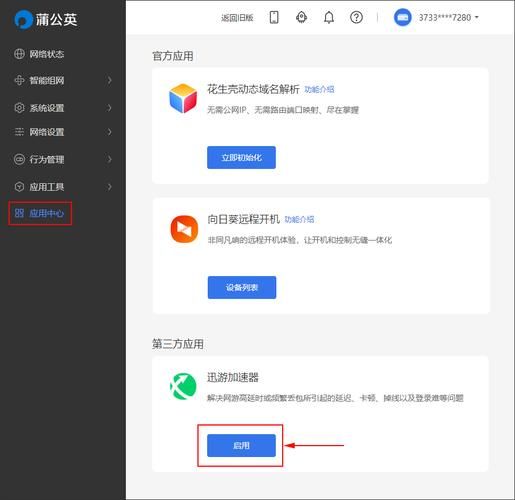The height and width of the screenshot is (500, 515).
Task: Open the mobile phone icon in header
Action: (274, 17)
